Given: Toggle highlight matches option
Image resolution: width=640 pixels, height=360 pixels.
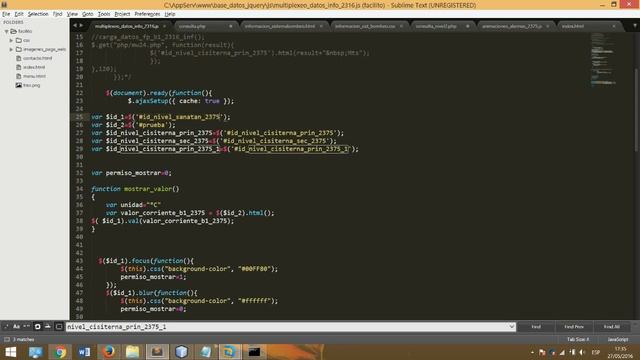Looking at the screenshot, I should pos(59,327).
